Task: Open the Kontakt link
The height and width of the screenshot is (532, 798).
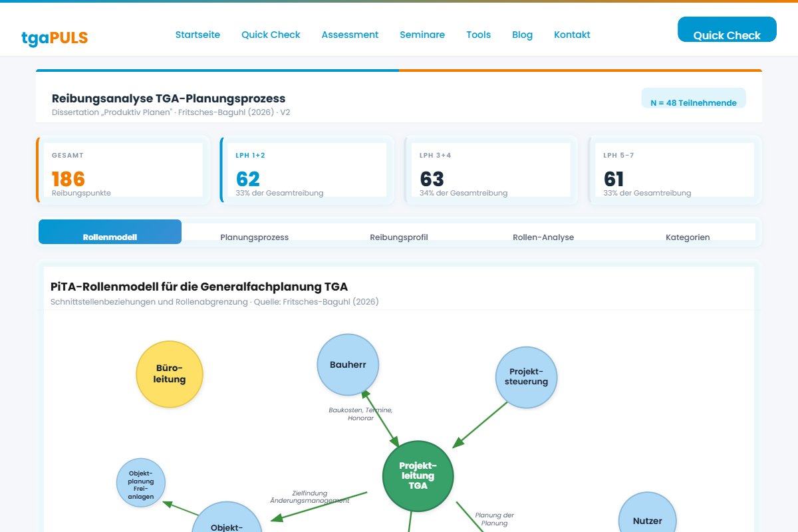Action: (x=572, y=35)
